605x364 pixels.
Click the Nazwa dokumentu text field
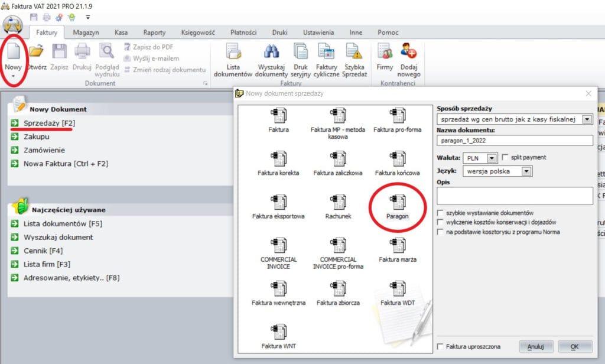(x=514, y=140)
